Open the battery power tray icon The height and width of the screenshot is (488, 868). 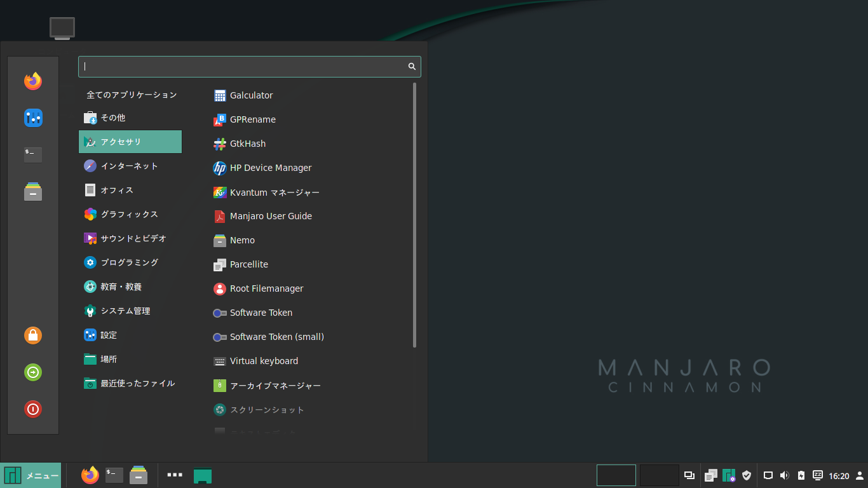pyautogui.click(x=801, y=475)
